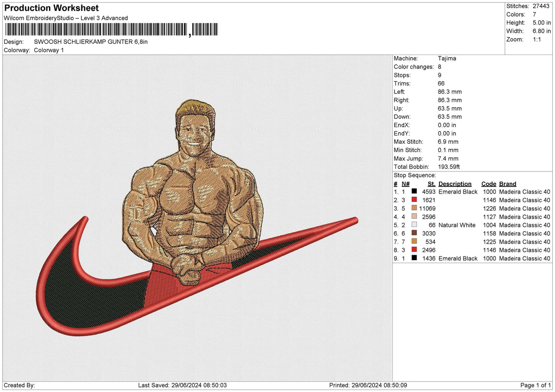Pick the tan swatch beside 11069 stitches
Image resolution: width=555 pixels, height=392 pixels.
414,208
